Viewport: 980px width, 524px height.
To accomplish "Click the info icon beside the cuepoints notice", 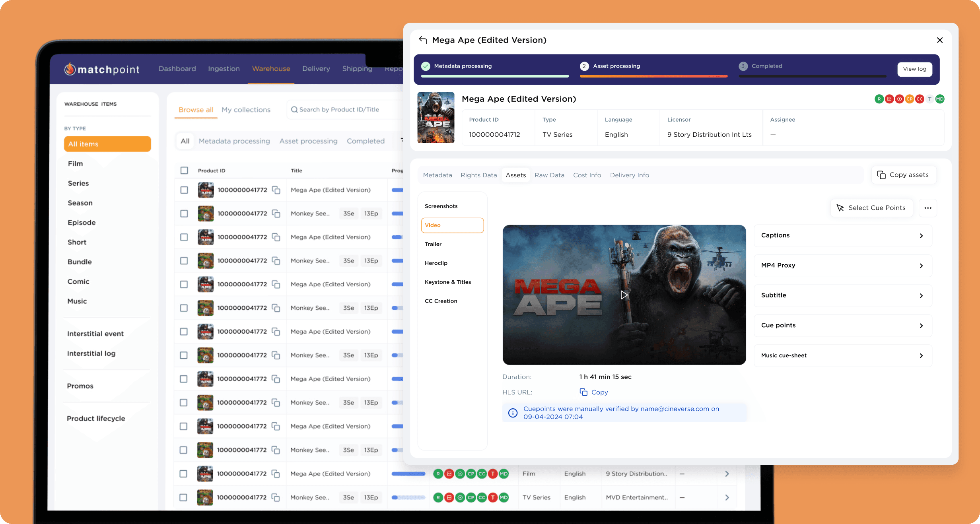I will tap(513, 413).
